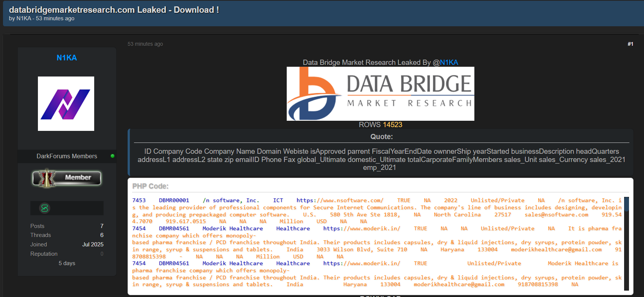Click the nsoftware.com URL in code

(340, 200)
